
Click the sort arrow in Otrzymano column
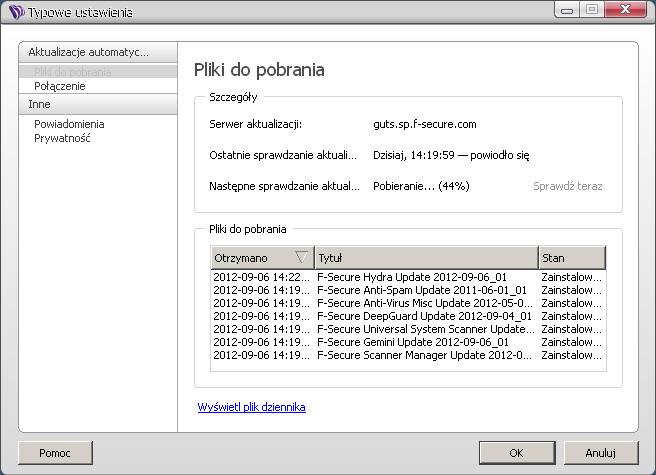[301, 257]
